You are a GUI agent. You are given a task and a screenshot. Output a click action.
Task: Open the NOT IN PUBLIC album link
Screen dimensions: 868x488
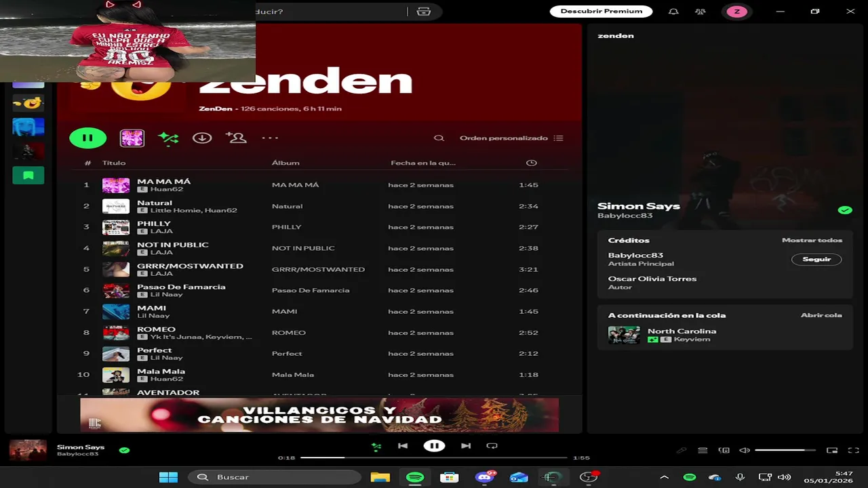303,248
